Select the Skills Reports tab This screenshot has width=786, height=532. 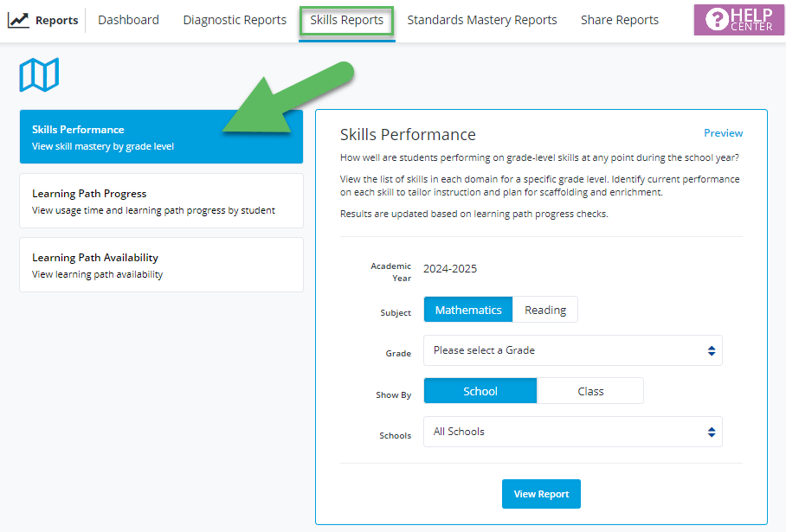pyautogui.click(x=346, y=20)
